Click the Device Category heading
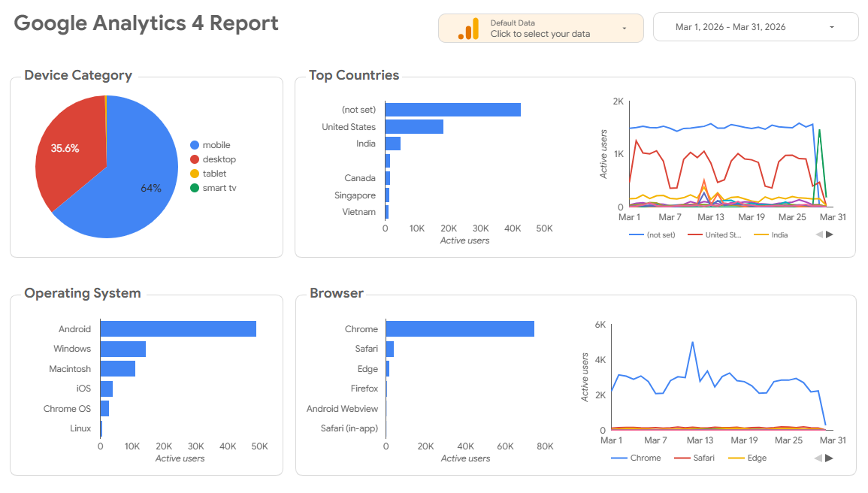Viewport: 868px width, 493px height. click(x=78, y=75)
